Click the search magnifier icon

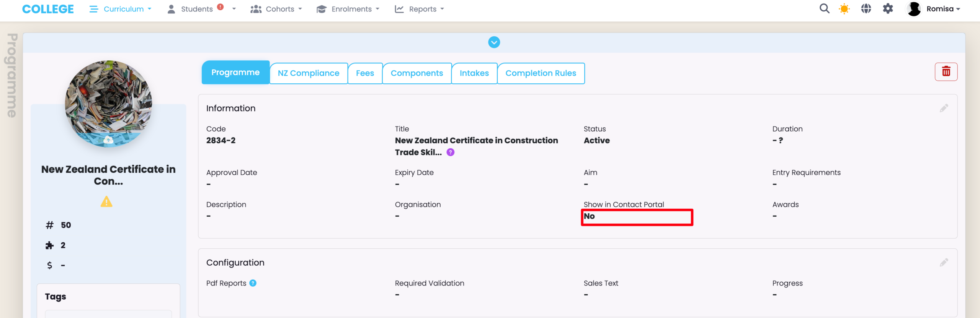[824, 9]
